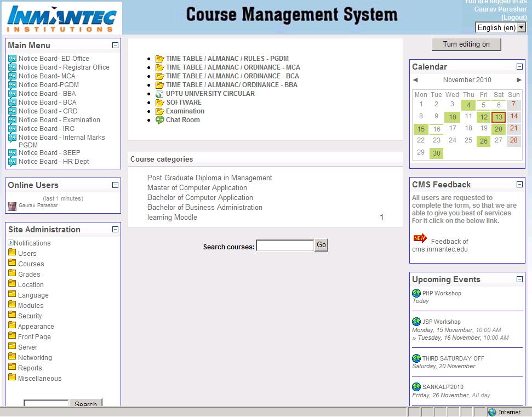Click the Users folder icon in Site Administration
This screenshot has height=417, width=532.
[12, 253]
